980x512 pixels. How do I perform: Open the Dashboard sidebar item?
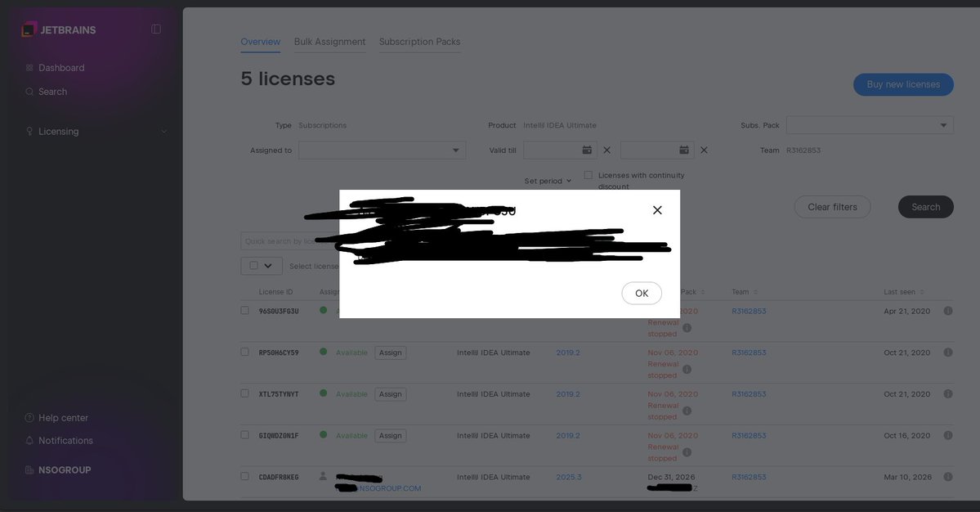[60, 68]
